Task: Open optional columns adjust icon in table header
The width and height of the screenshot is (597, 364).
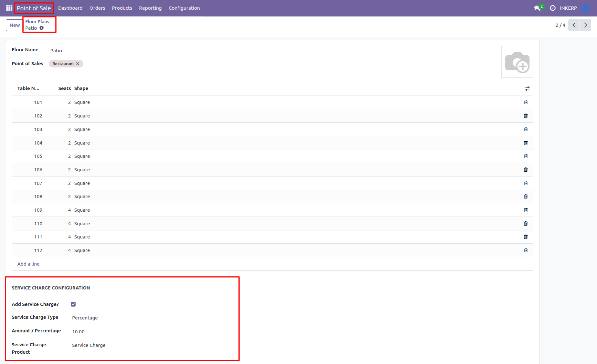Action: 527,88
